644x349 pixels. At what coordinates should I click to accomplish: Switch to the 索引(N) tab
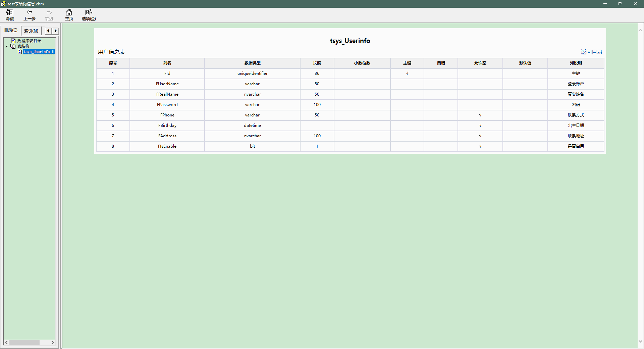(31, 31)
